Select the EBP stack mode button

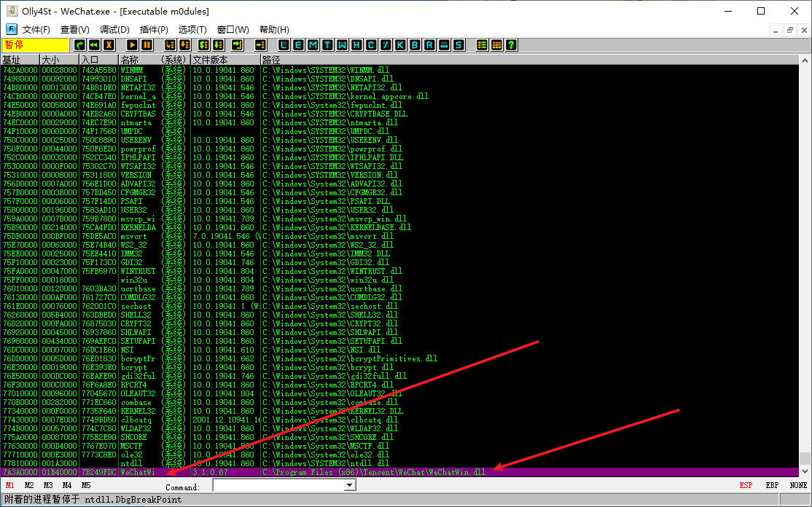tap(772, 485)
